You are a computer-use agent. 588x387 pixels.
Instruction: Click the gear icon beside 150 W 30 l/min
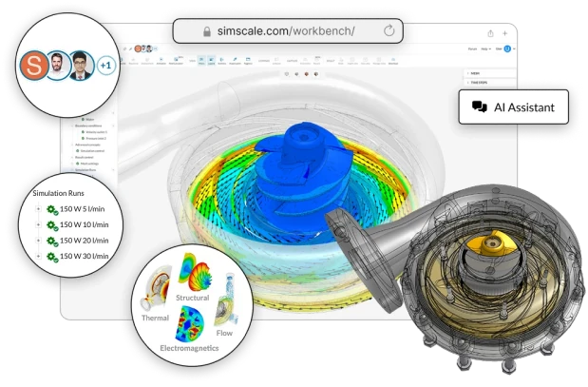pyautogui.click(x=52, y=257)
